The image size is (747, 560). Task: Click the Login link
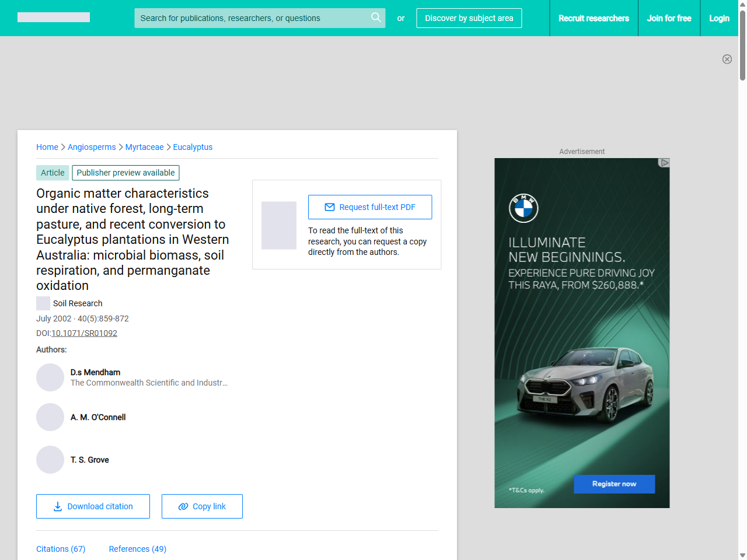tap(719, 18)
